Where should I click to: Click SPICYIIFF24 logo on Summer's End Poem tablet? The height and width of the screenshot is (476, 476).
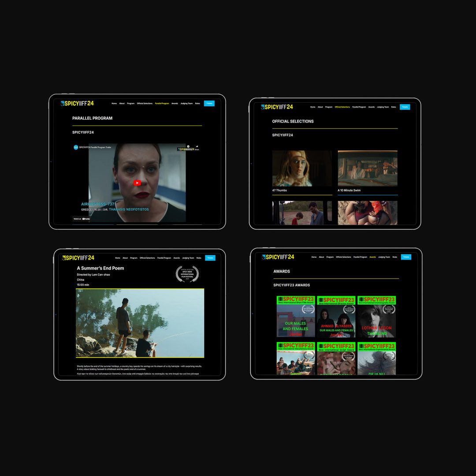pyautogui.click(x=78, y=258)
